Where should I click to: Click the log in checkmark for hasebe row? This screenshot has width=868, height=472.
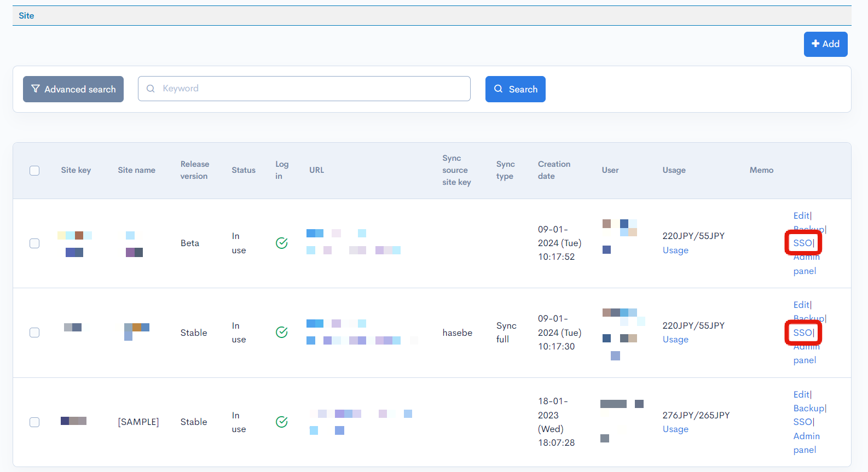tap(282, 332)
